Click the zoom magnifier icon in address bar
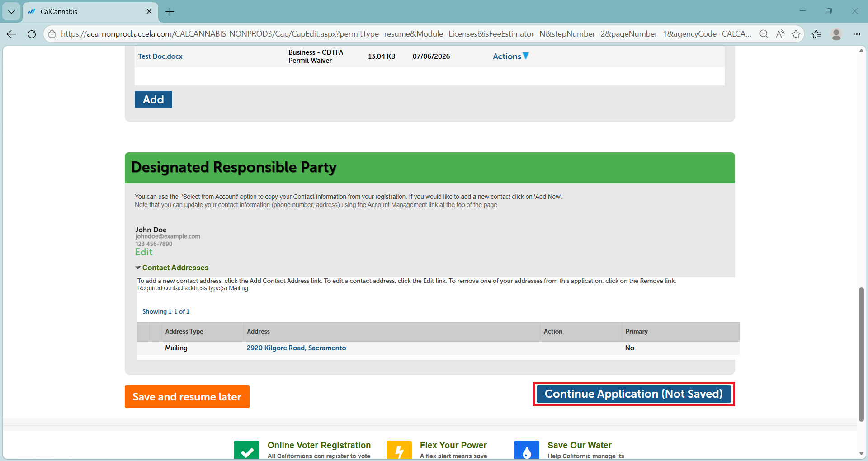The width and height of the screenshot is (868, 461). point(764,34)
